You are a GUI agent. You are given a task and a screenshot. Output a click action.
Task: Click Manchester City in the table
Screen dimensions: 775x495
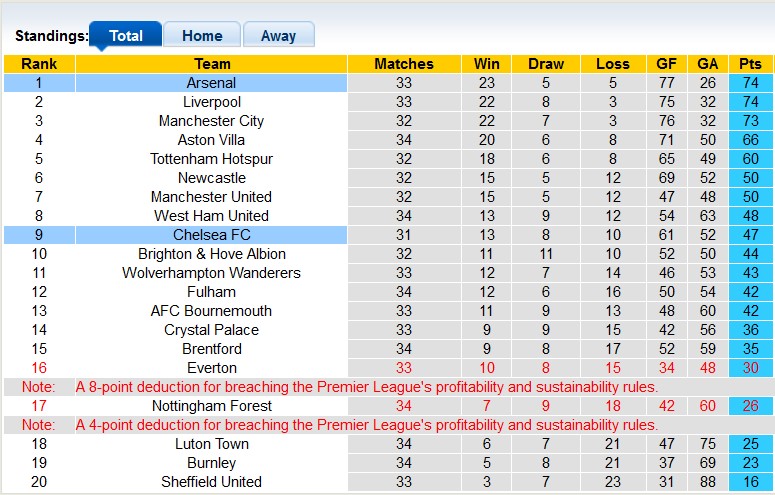tap(211, 121)
